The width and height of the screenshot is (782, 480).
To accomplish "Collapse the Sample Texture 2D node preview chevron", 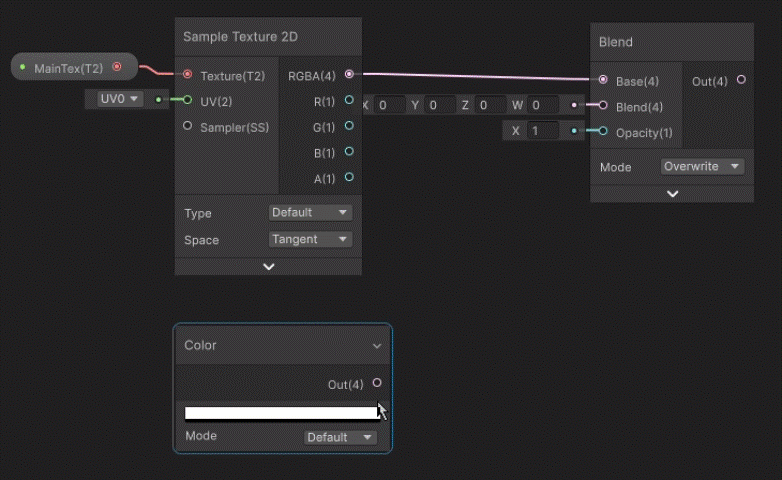I will click(268, 266).
